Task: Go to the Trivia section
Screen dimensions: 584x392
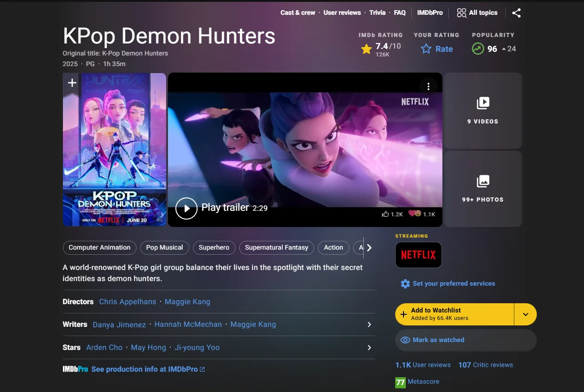Action: (377, 12)
